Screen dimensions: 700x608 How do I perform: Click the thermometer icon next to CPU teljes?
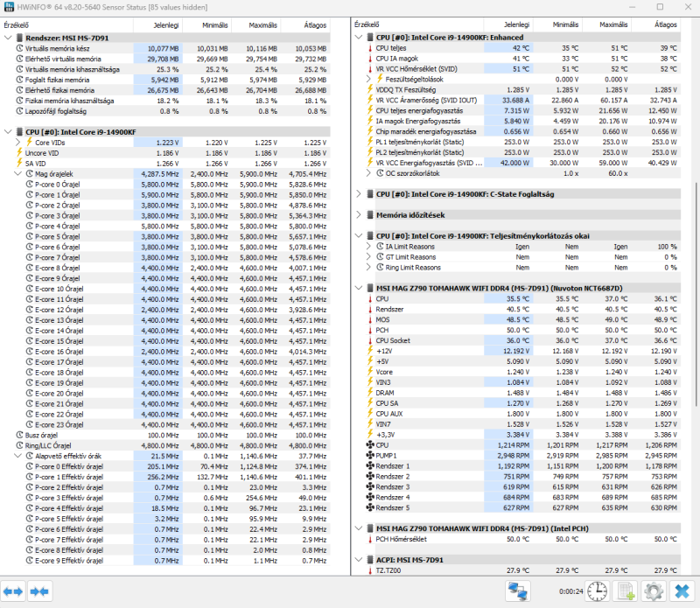[370, 48]
